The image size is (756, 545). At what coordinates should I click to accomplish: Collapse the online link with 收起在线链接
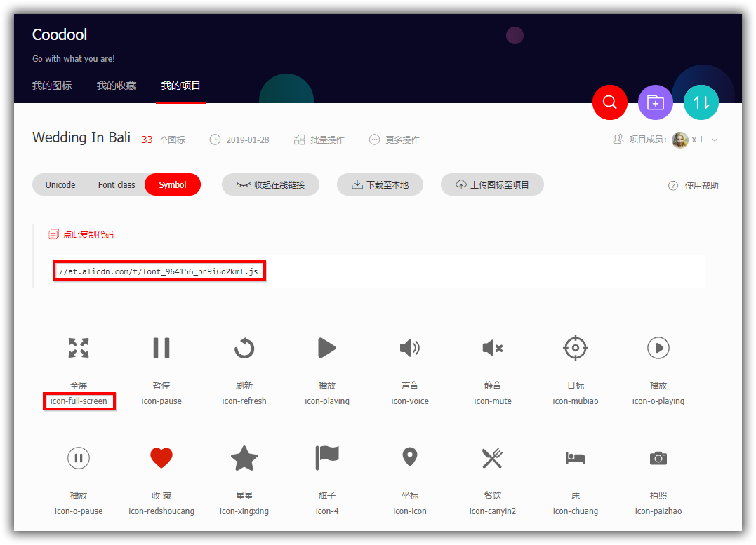pos(270,184)
